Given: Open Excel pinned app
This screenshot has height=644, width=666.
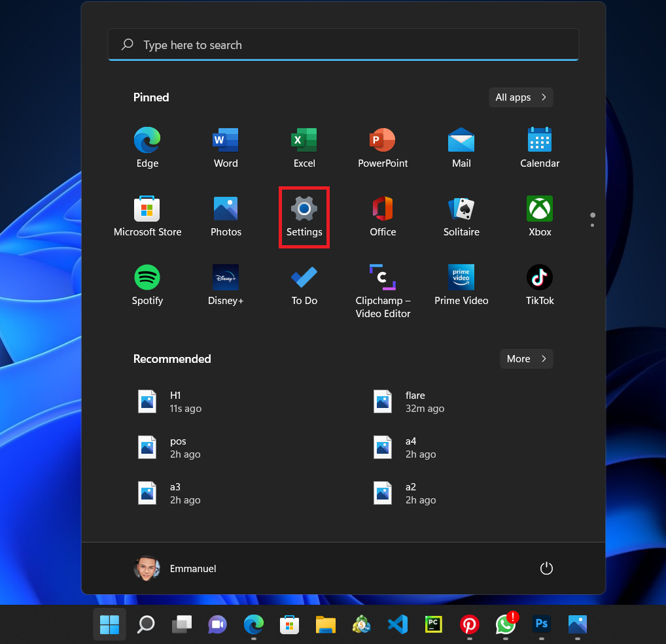Looking at the screenshot, I should 304,147.
